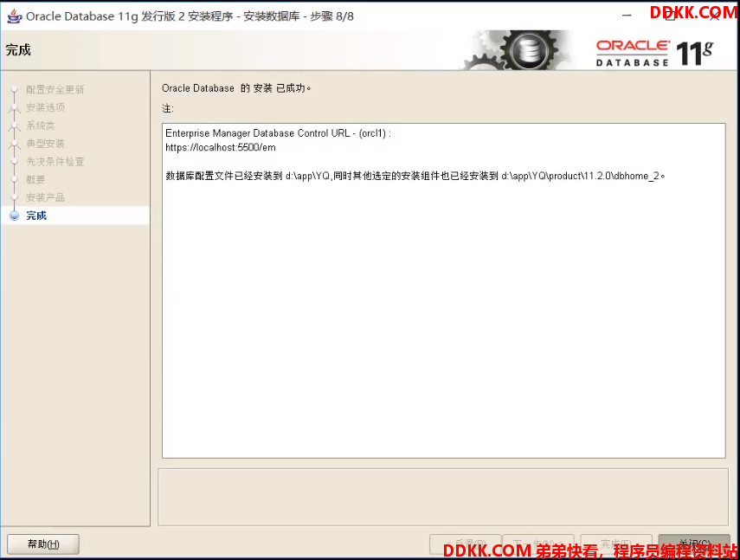Click the disabled 后退(B) back button

point(465,544)
